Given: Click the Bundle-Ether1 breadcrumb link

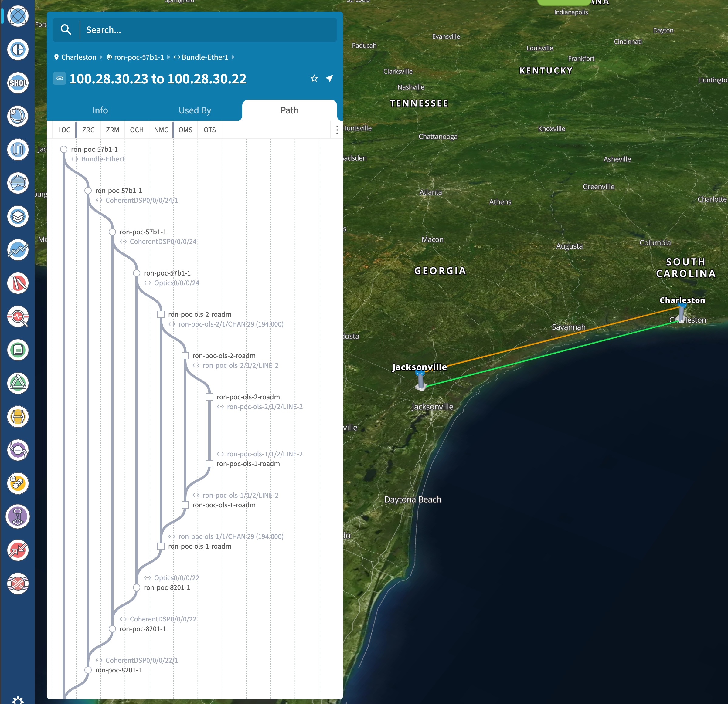Looking at the screenshot, I should [x=205, y=57].
